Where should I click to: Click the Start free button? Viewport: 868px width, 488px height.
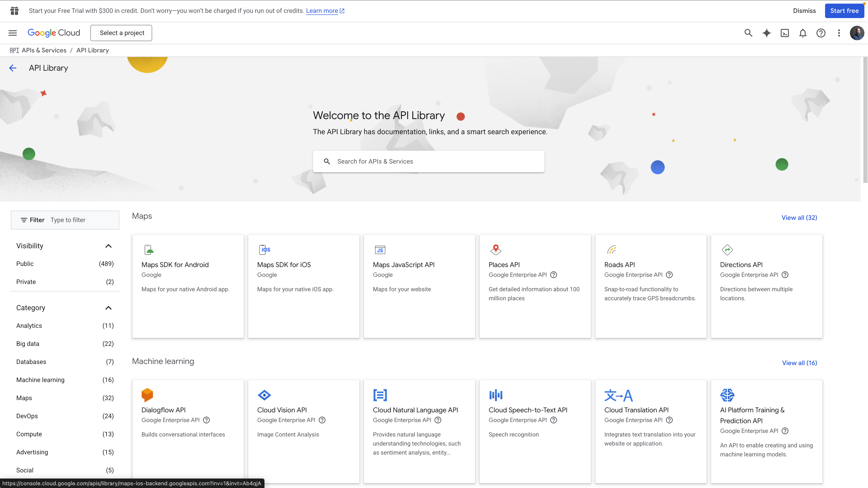[844, 11]
